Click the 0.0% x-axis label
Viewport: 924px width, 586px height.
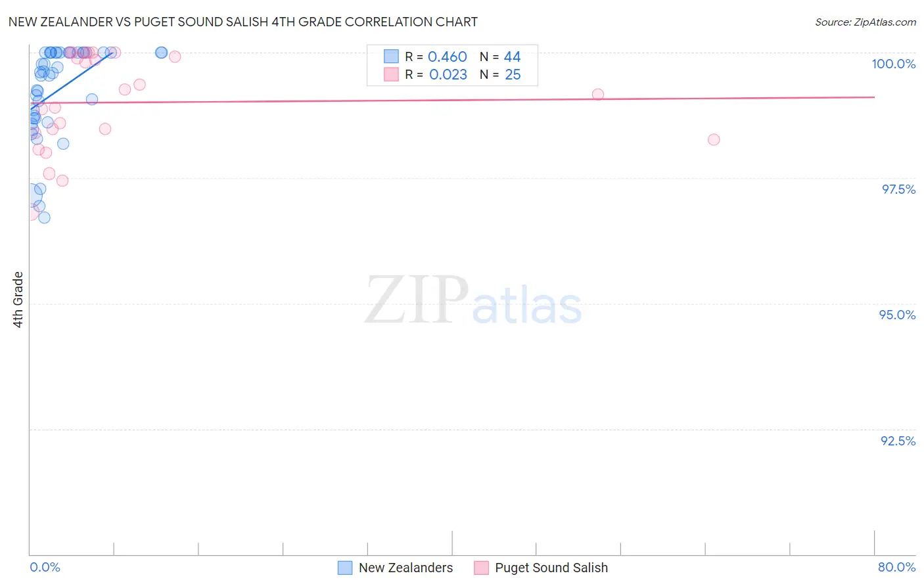point(45,567)
